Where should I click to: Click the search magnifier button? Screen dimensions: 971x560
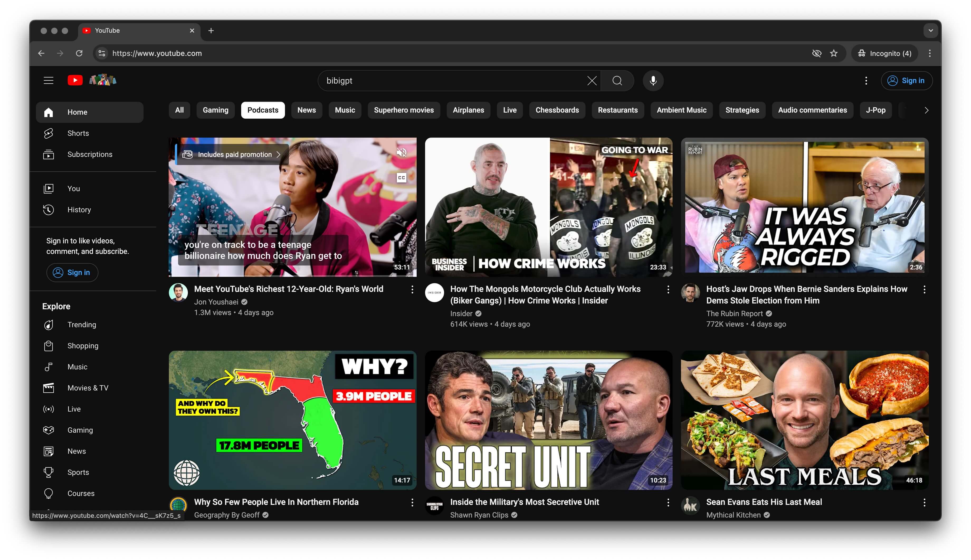pyautogui.click(x=617, y=81)
